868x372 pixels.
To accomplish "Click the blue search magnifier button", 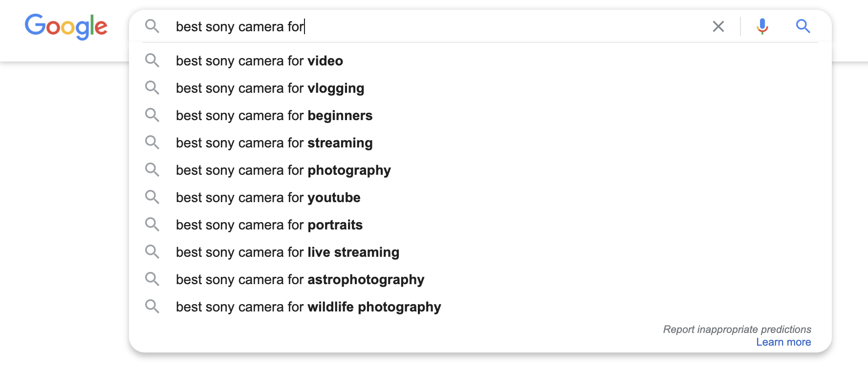I will click(803, 26).
